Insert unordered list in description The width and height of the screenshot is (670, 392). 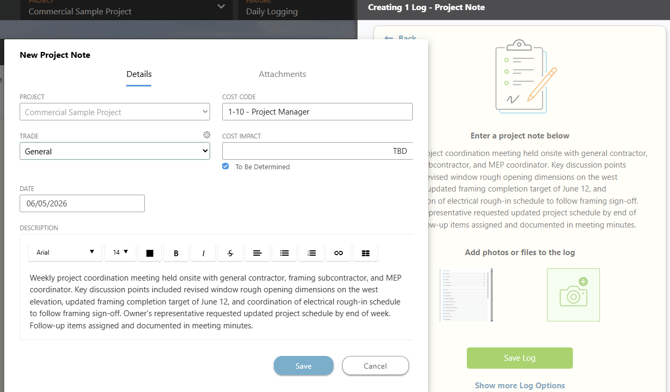pos(284,253)
